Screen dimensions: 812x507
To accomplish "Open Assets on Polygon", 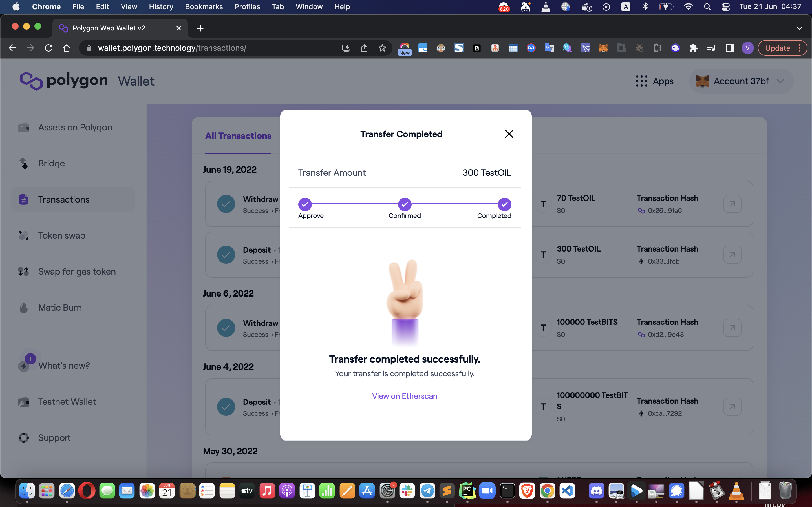I will click(x=75, y=127).
